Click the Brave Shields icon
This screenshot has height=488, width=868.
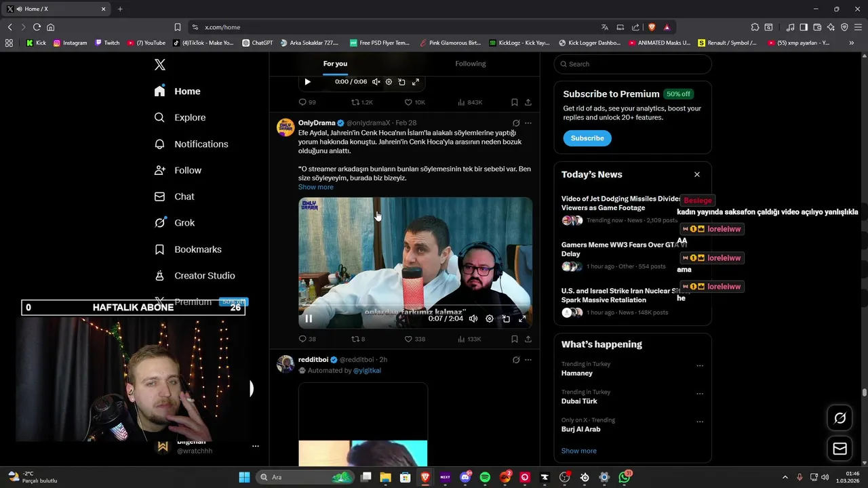tap(652, 27)
